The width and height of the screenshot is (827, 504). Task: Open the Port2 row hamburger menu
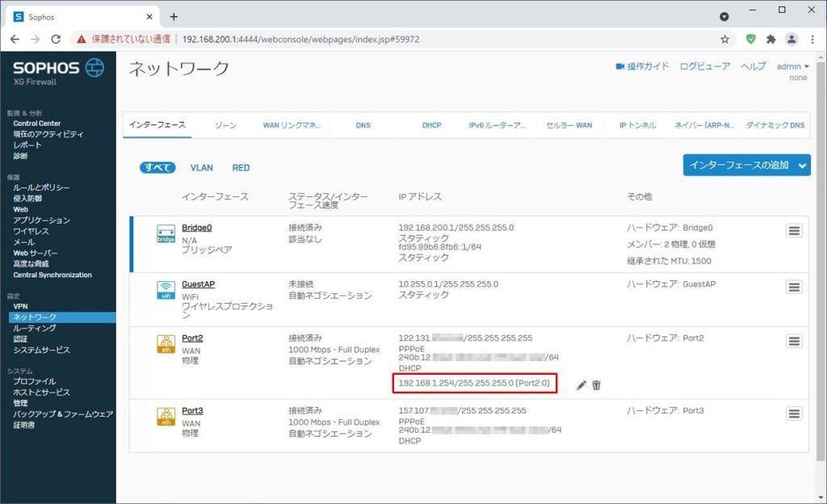pos(794,341)
